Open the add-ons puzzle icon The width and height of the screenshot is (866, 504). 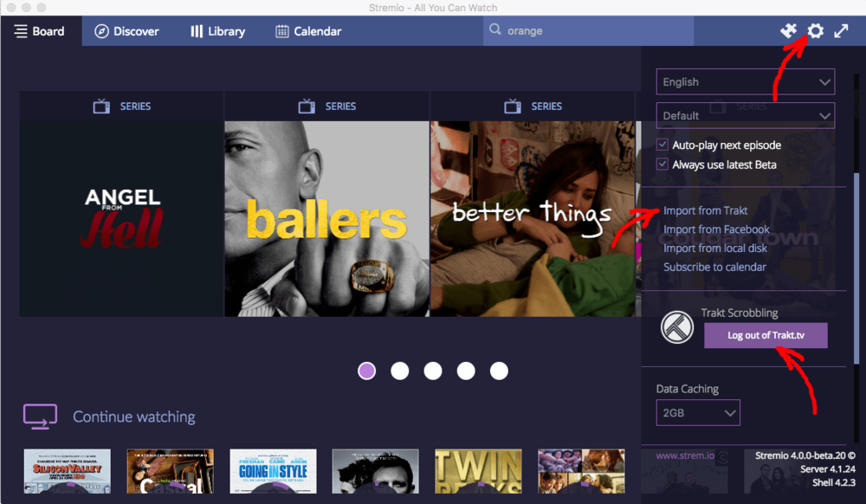(789, 31)
